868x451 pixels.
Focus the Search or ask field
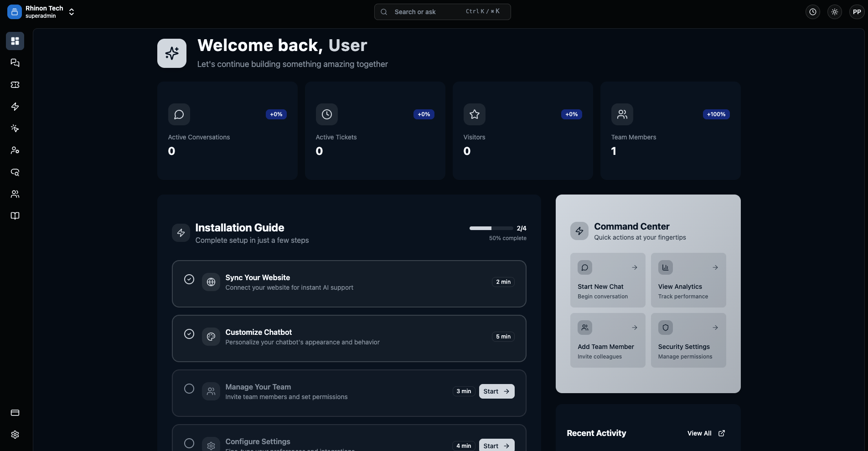[442, 12]
